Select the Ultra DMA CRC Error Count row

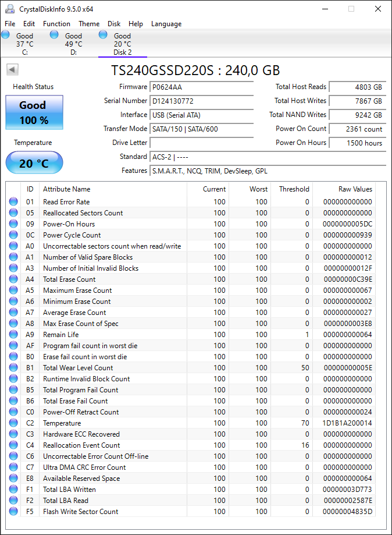pyautogui.click(x=191, y=467)
